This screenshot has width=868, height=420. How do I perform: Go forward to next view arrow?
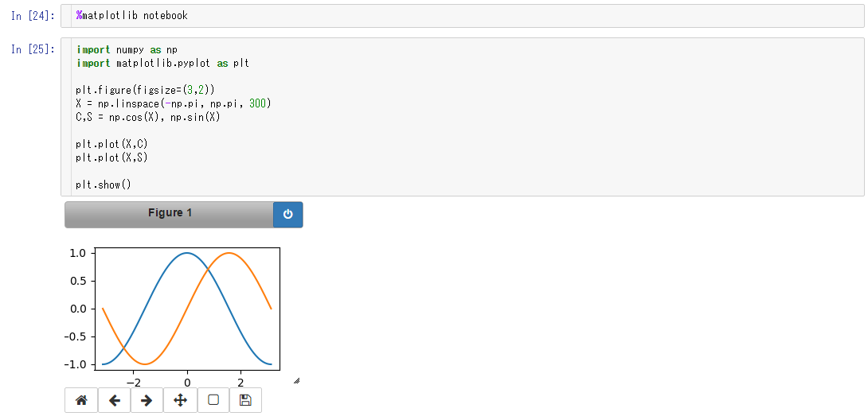tap(147, 400)
